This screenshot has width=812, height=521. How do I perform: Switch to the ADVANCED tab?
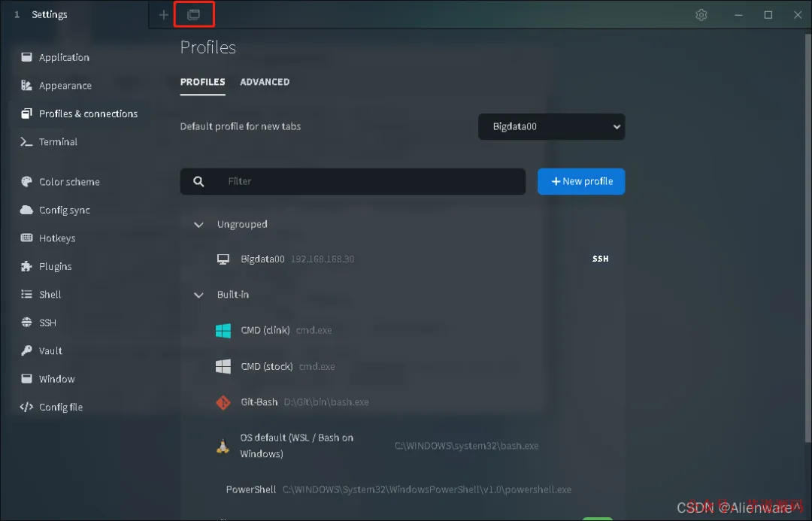(x=265, y=82)
